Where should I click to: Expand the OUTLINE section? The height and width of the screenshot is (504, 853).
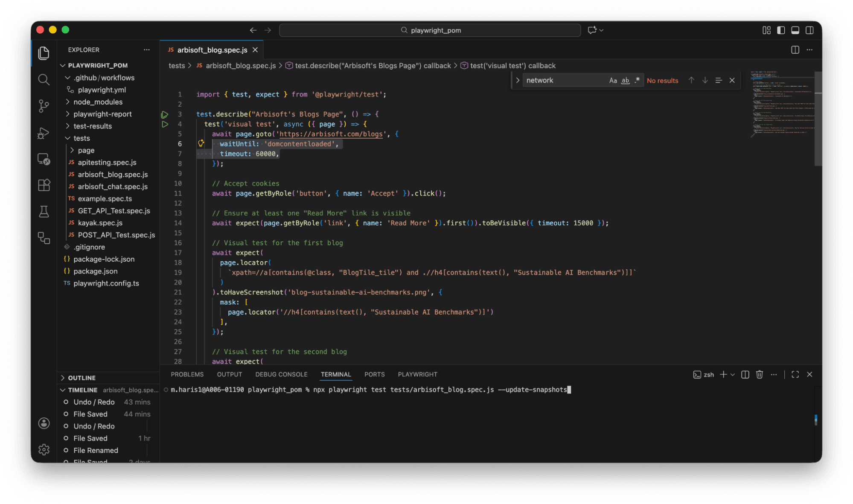tap(82, 378)
